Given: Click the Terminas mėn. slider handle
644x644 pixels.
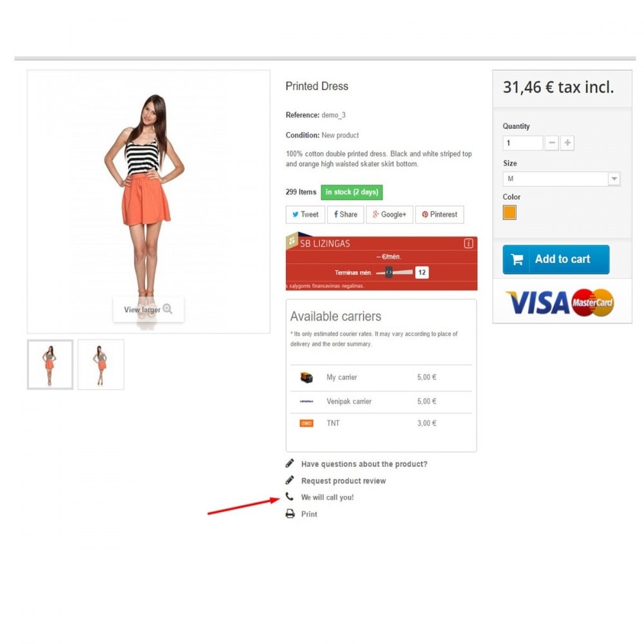Looking at the screenshot, I should coord(388,272).
